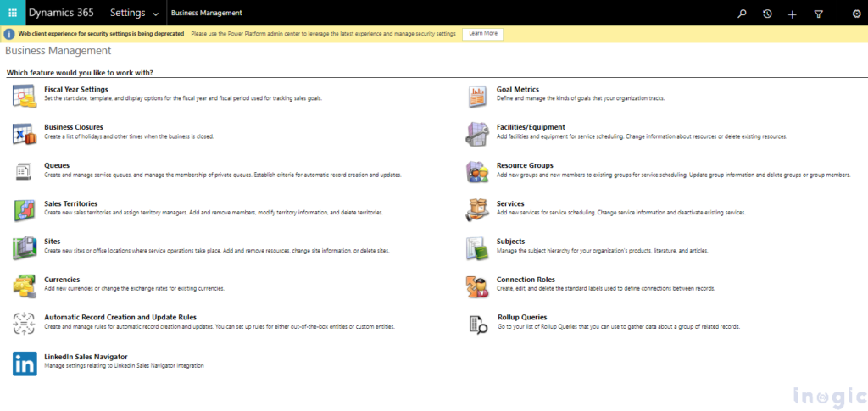Click the search magnifier icon
868x411 pixels.
tap(742, 14)
